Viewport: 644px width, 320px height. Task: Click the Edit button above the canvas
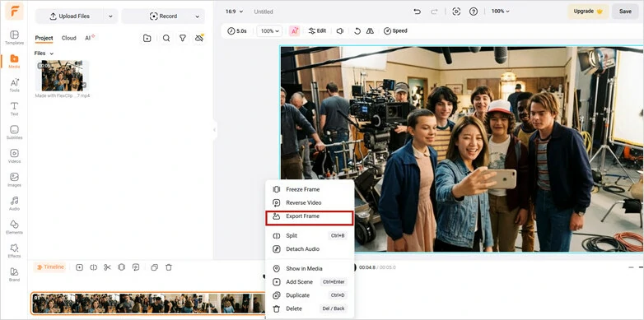pyautogui.click(x=318, y=30)
